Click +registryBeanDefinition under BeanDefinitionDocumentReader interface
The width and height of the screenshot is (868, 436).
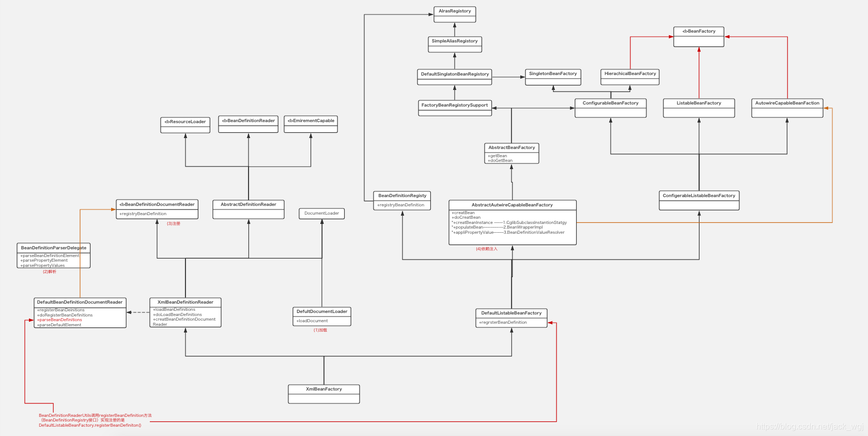[x=143, y=214]
